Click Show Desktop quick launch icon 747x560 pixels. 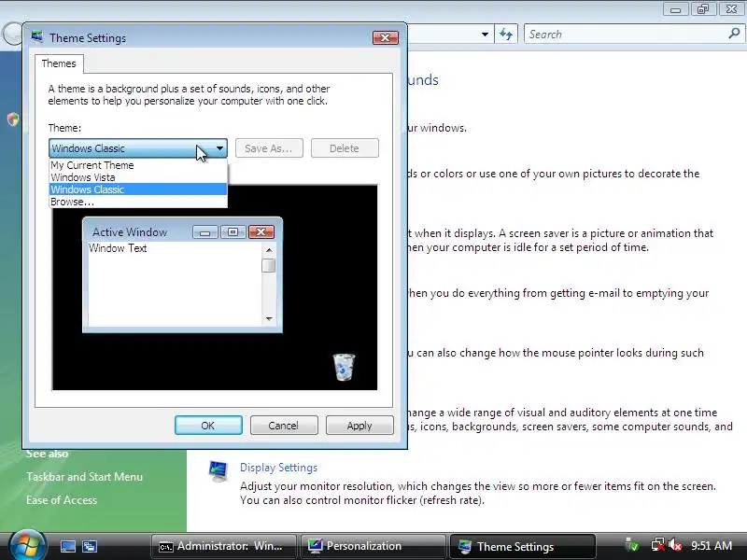(67, 546)
